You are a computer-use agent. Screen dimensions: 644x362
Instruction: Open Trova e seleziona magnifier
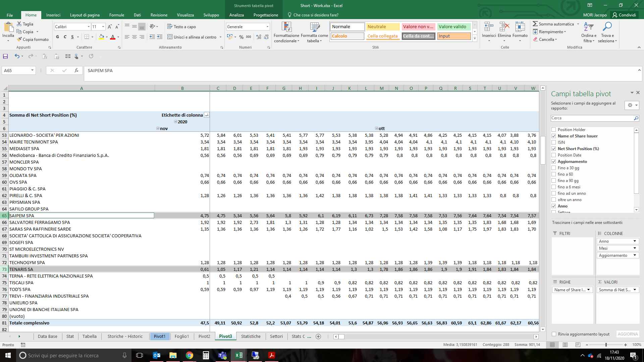(x=607, y=27)
